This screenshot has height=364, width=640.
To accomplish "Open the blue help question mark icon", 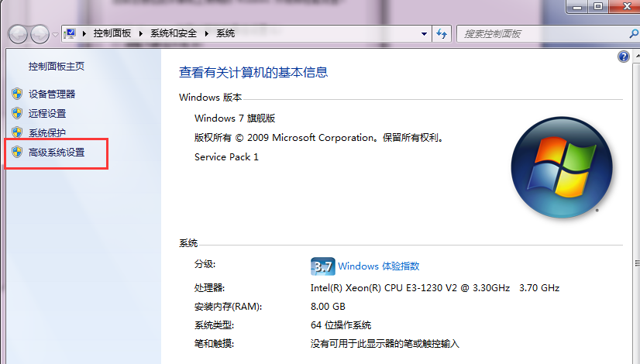I will coord(623,57).
